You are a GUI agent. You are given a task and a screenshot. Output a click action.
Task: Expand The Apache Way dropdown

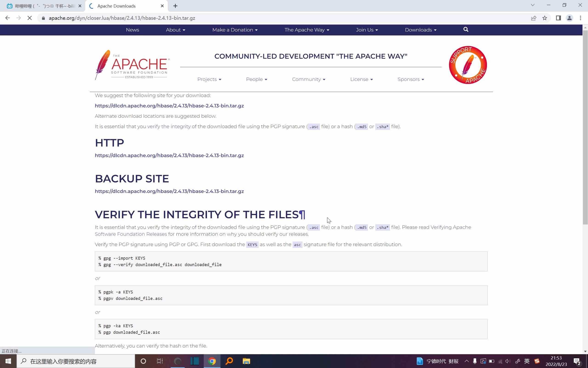[x=307, y=30]
